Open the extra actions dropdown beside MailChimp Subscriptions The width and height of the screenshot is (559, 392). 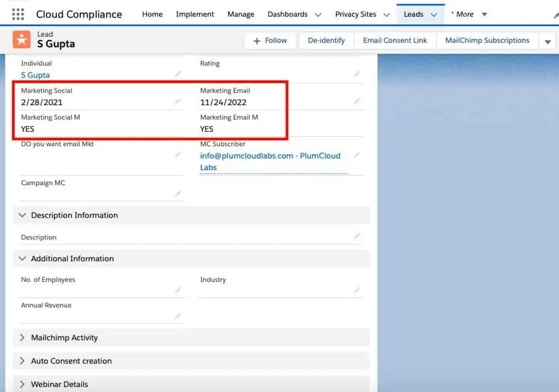pos(548,41)
